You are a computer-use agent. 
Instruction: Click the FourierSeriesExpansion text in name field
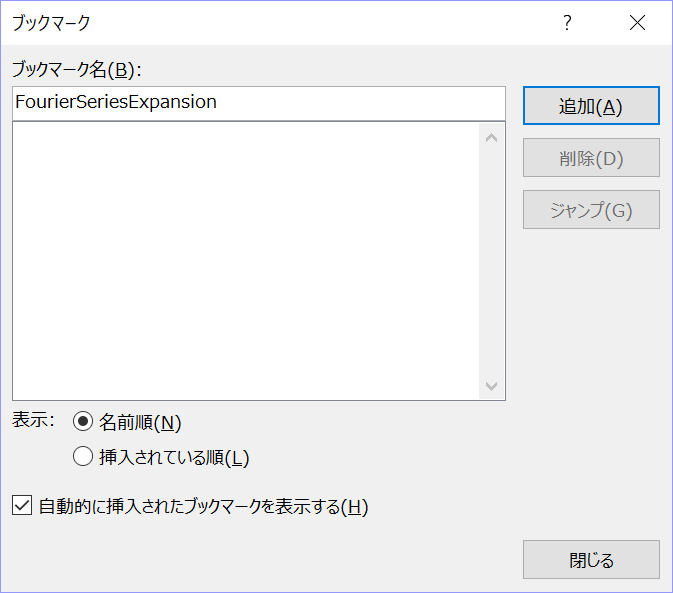click(116, 102)
